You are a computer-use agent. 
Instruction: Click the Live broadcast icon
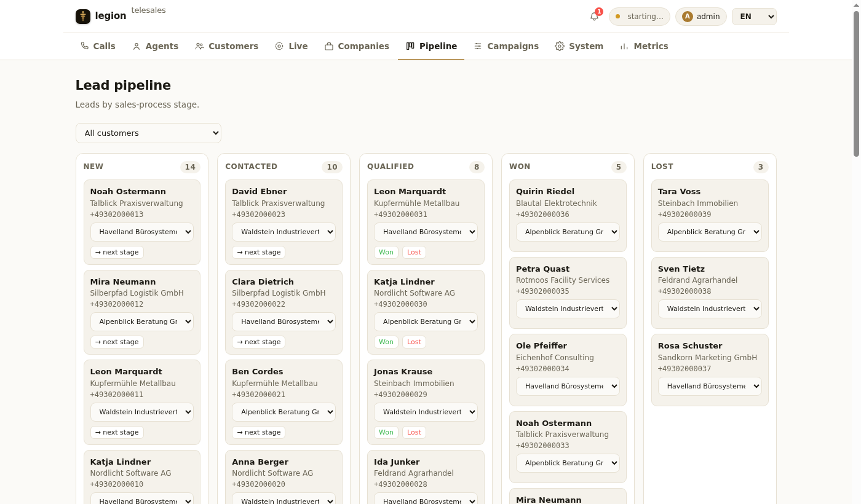coord(279,46)
